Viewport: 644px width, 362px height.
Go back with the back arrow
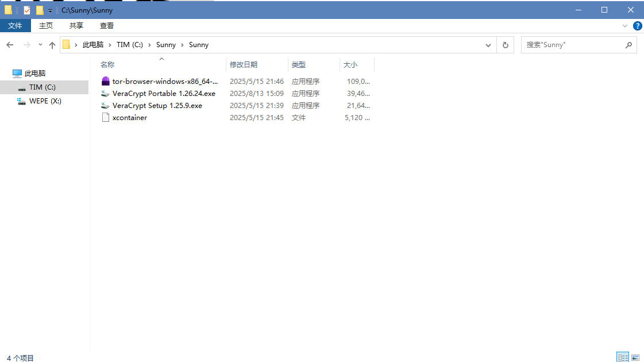[x=10, y=45]
